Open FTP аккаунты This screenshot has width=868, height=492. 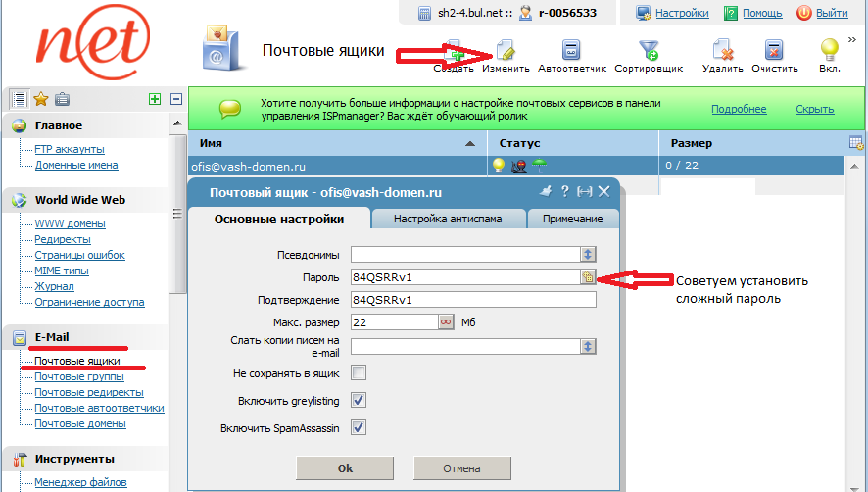(70, 149)
